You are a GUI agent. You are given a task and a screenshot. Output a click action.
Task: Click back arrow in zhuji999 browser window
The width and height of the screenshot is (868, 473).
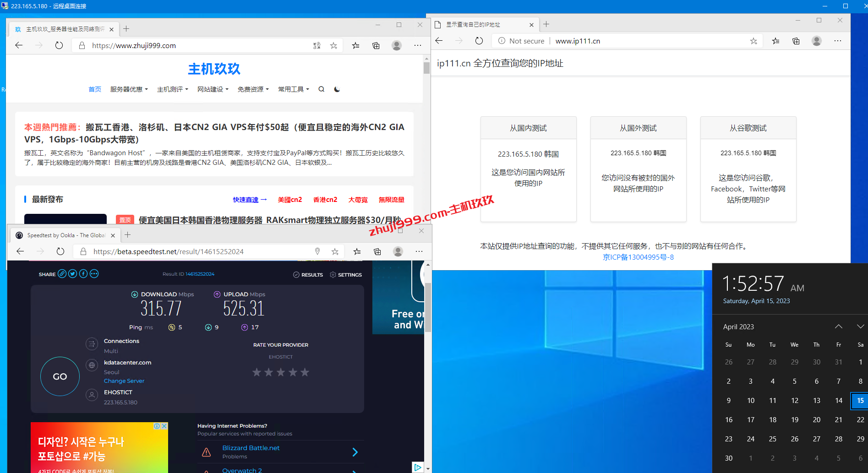(x=19, y=45)
